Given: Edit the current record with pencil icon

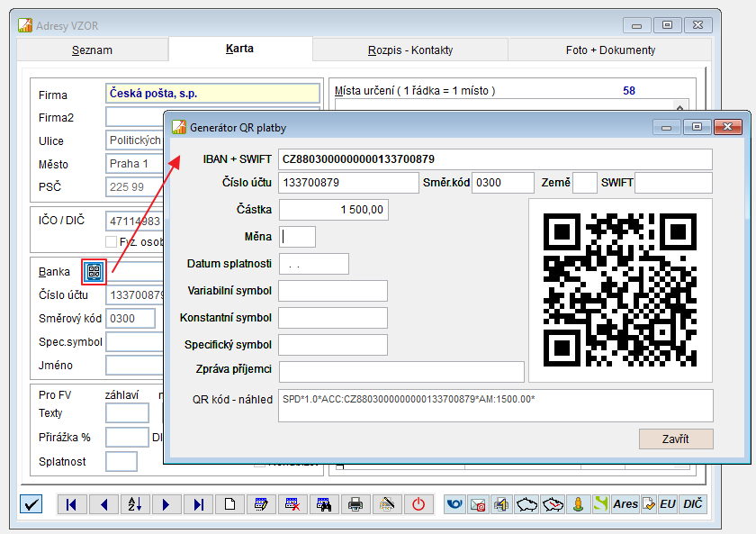Looking at the screenshot, I should coord(261,504).
